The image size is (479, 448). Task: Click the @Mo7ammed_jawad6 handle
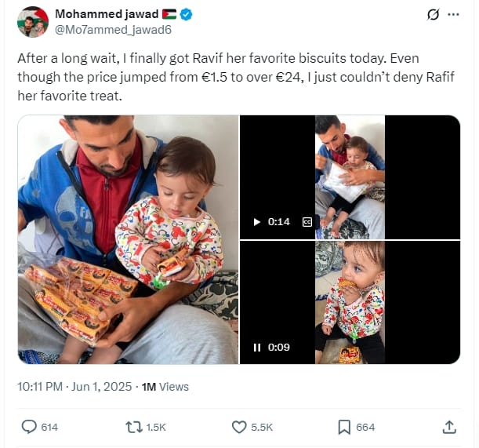113,30
